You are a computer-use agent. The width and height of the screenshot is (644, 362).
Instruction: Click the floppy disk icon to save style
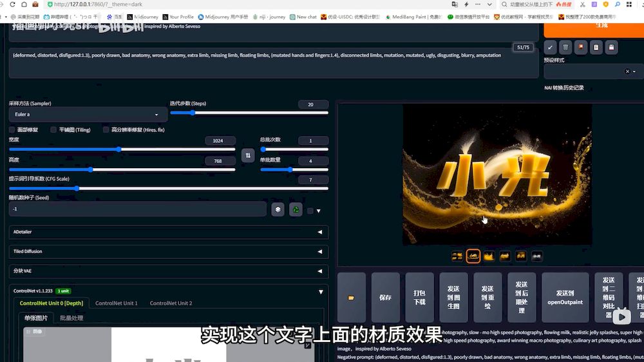(611, 48)
